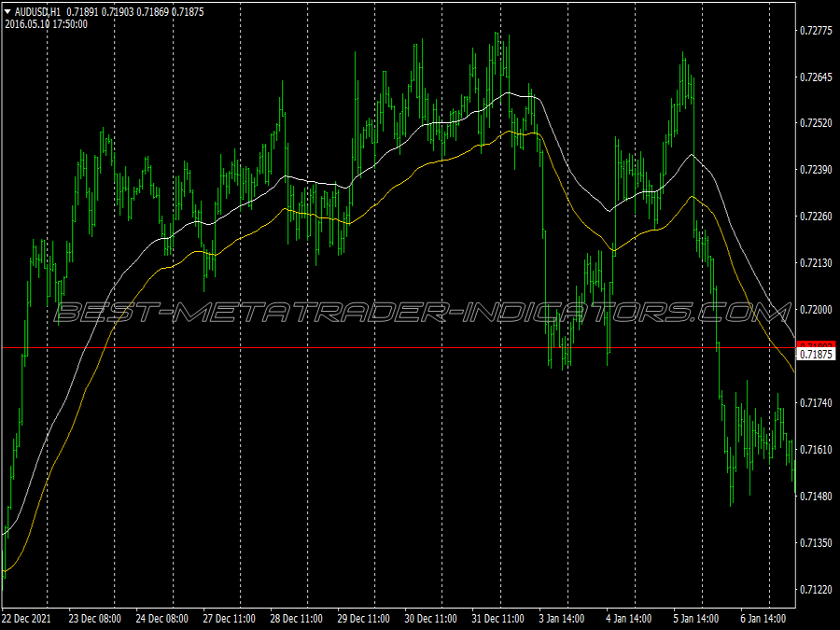Image resolution: width=840 pixels, height=630 pixels.
Task: Click the red horizontal price line
Action: click(x=399, y=348)
